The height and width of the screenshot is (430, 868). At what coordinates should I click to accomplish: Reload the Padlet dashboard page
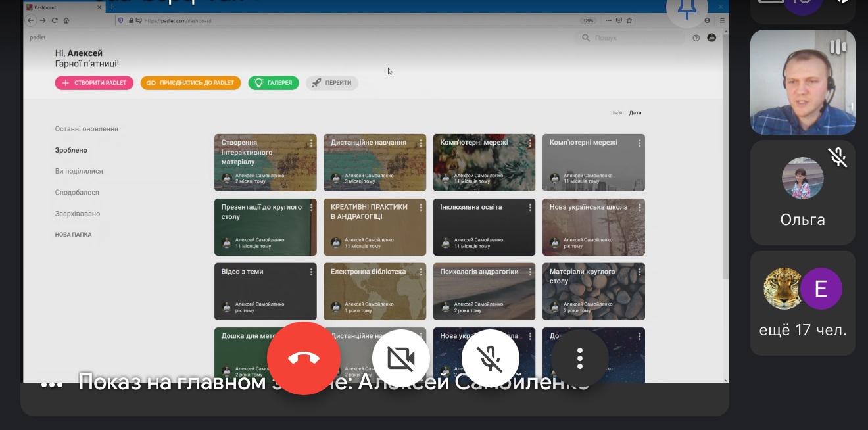tap(55, 20)
